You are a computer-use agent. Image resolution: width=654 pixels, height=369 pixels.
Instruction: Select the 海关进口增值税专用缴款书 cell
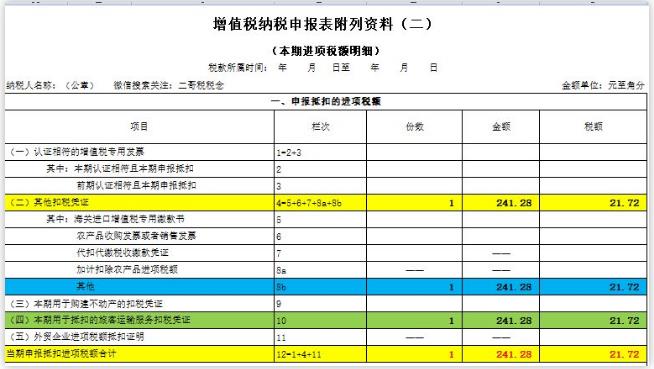[x=139, y=219]
